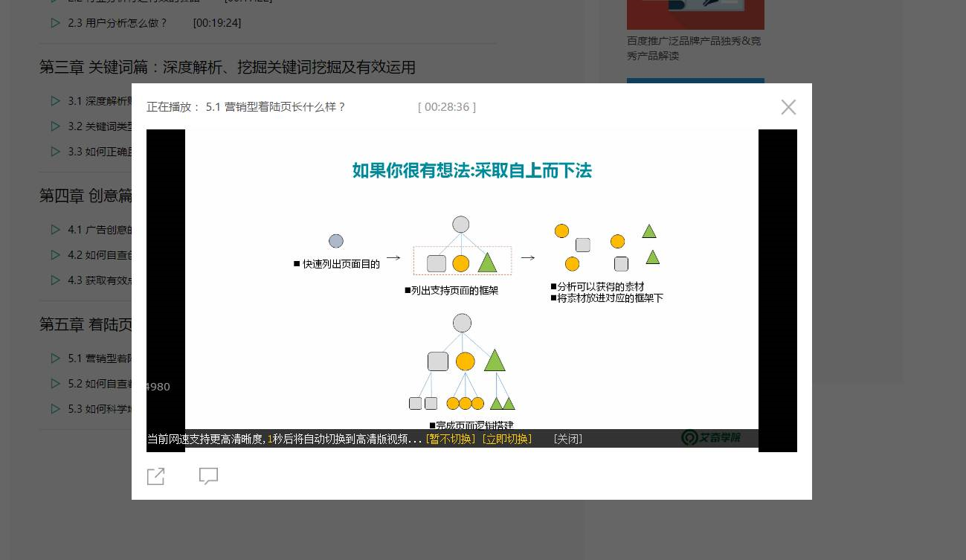Select the 第四章 创意篇 chapter heading
The width and height of the screenshot is (966, 560).
(x=86, y=196)
